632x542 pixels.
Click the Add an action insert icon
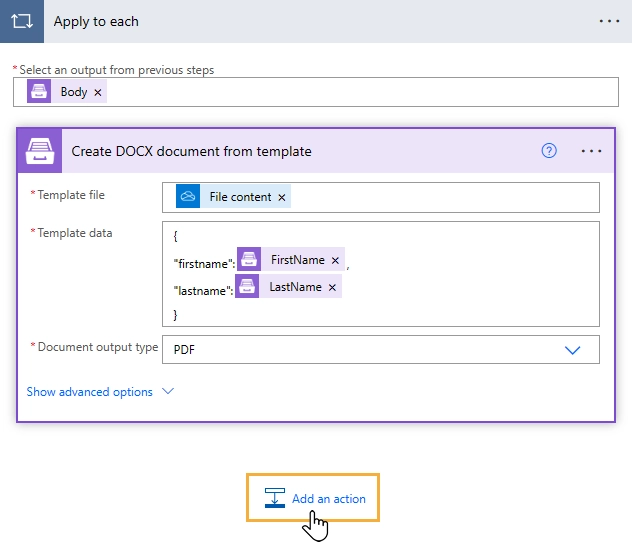[x=275, y=498]
